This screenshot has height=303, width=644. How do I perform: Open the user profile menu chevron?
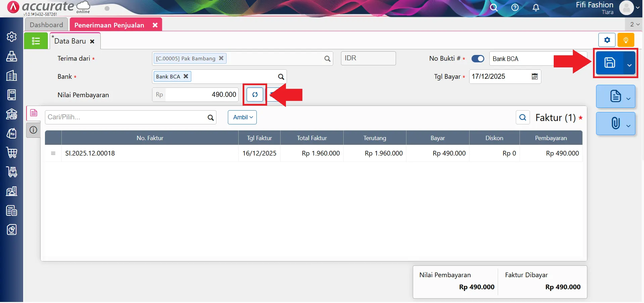[x=637, y=8]
